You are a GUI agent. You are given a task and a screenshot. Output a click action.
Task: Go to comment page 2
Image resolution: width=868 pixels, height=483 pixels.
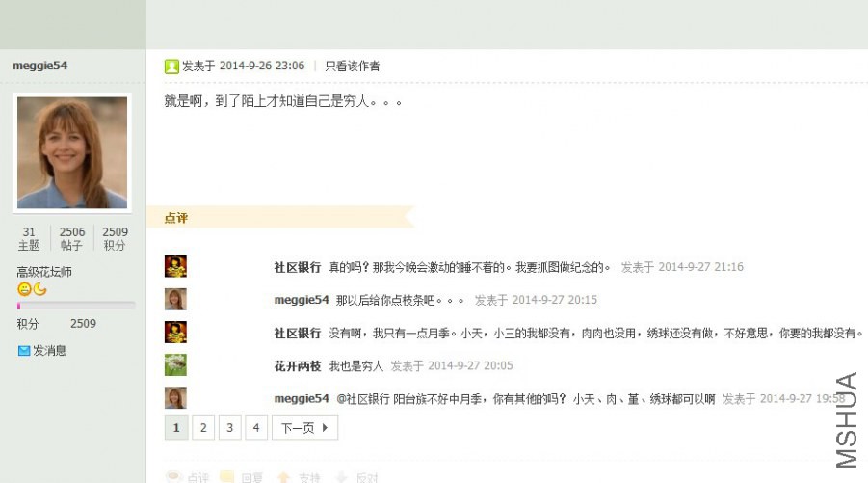click(203, 428)
